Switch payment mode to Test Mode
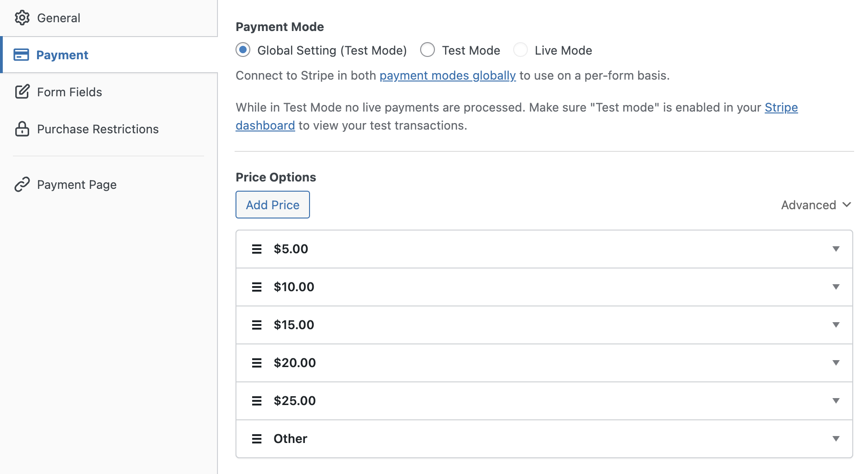Viewport: 868px width, 474px height. point(428,50)
